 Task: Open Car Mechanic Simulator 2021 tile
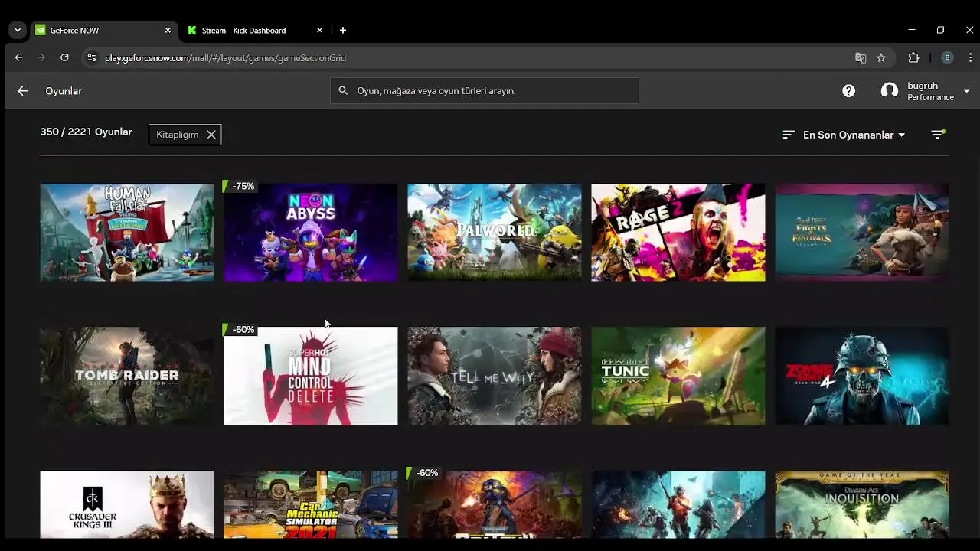tap(311, 504)
